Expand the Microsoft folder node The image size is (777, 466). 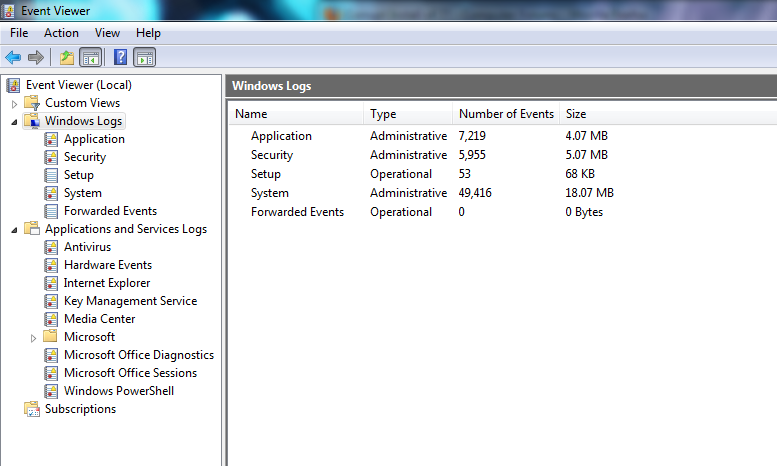33,338
